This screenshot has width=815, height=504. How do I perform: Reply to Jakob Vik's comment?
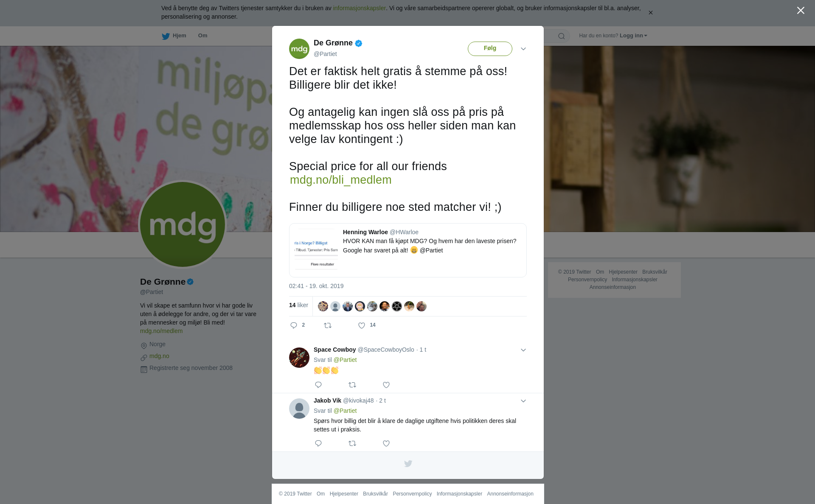click(x=318, y=443)
